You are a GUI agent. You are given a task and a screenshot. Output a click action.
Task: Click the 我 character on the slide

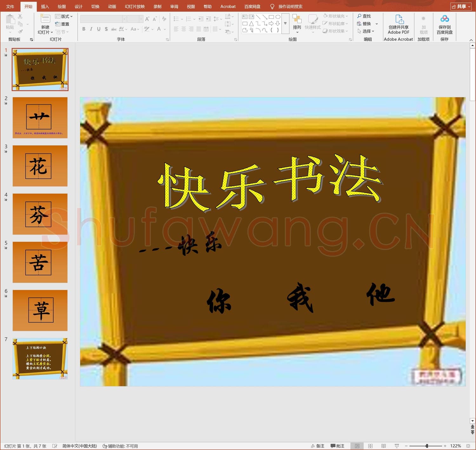[300, 297]
